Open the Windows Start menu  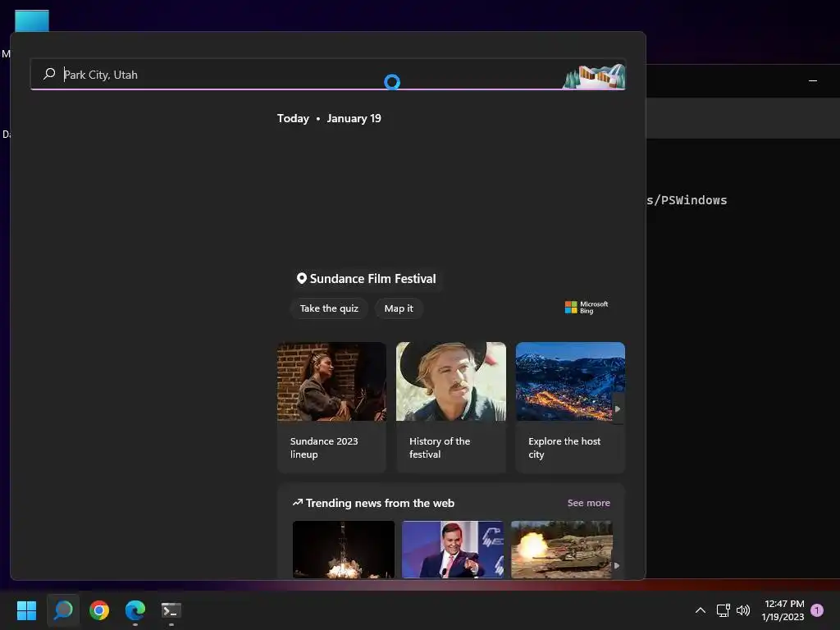26,610
